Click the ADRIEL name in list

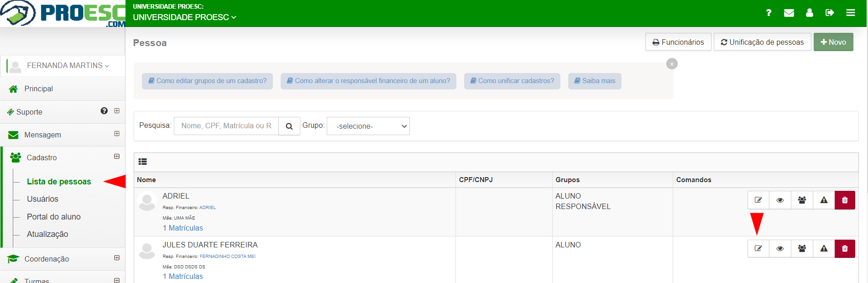click(176, 196)
